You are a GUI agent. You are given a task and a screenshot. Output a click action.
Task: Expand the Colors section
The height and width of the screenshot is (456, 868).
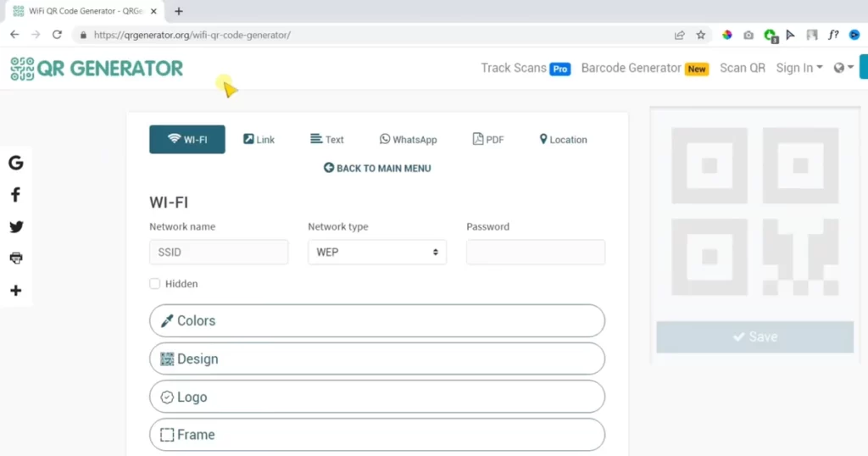(377, 320)
